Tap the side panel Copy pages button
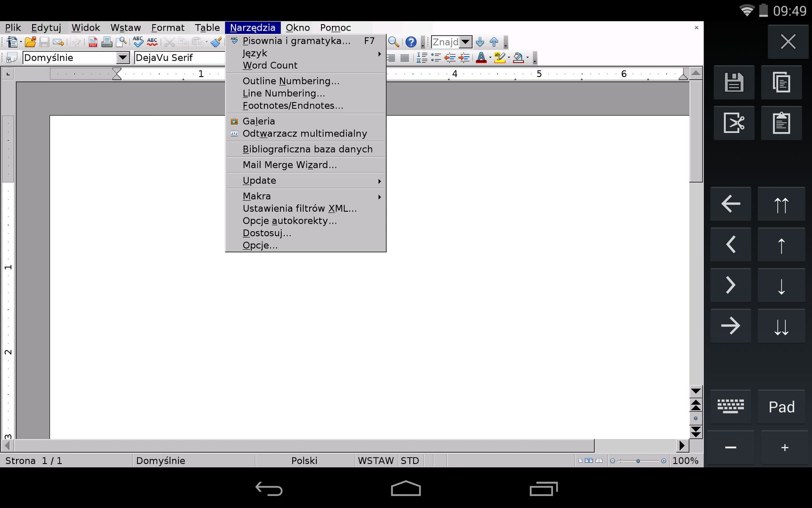812x508 pixels. tap(781, 82)
